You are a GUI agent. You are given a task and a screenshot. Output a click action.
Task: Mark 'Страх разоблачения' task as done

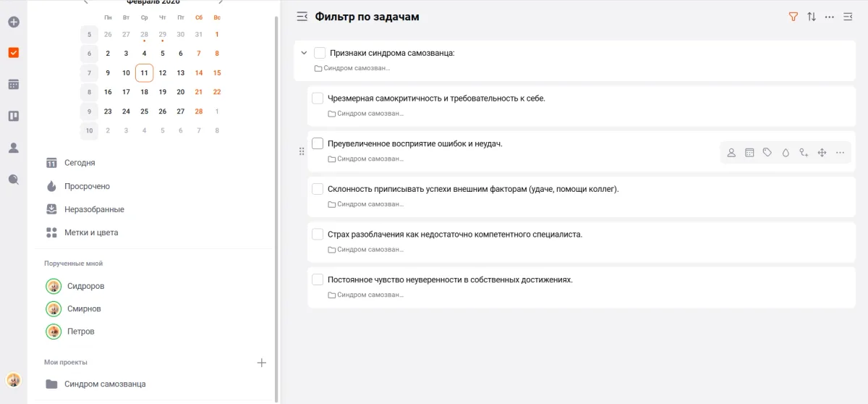[x=318, y=235]
